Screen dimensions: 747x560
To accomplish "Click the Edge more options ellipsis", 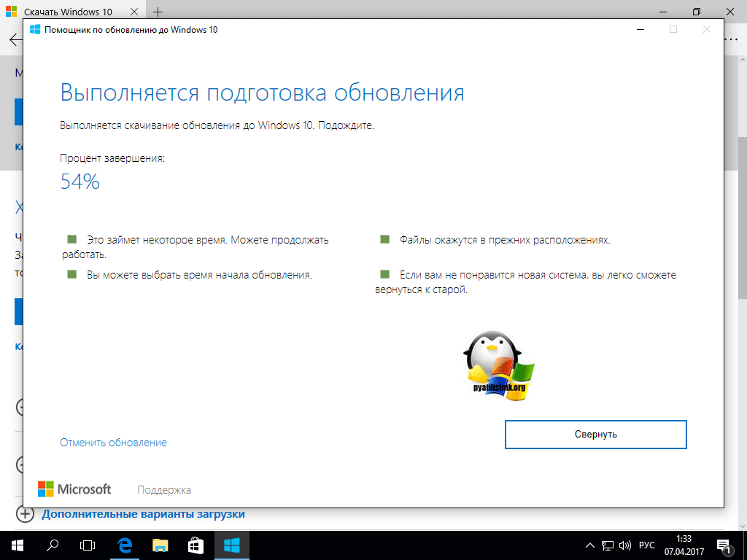I will tap(731, 39).
